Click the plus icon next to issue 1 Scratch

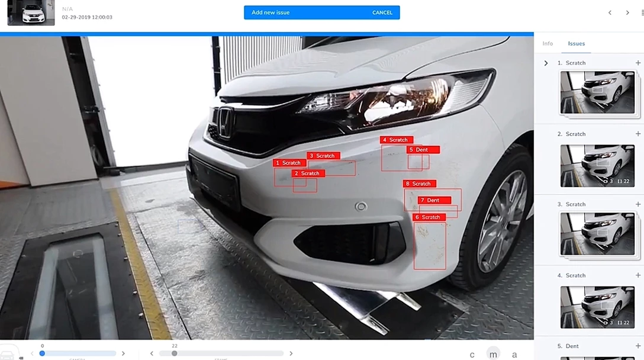click(x=638, y=63)
